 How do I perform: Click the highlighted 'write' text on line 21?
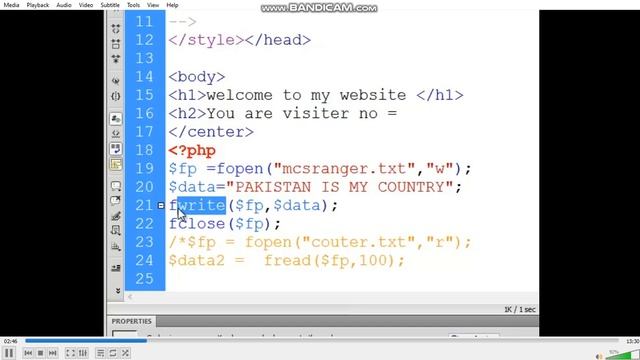coord(202,205)
